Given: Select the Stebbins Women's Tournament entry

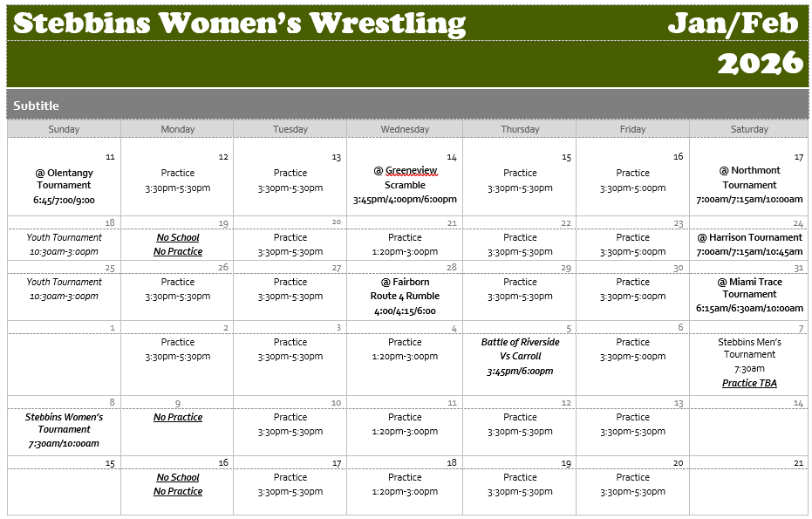Looking at the screenshot, I should (x=64, y=423).
